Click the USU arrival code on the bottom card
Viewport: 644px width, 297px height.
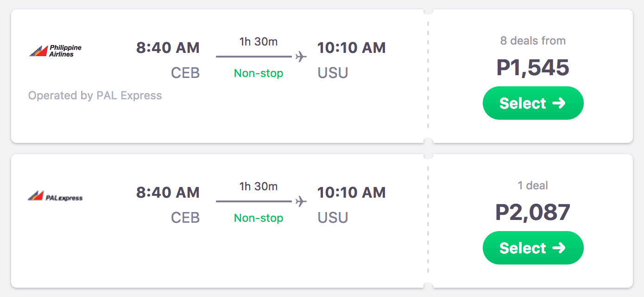coord(333,217)
